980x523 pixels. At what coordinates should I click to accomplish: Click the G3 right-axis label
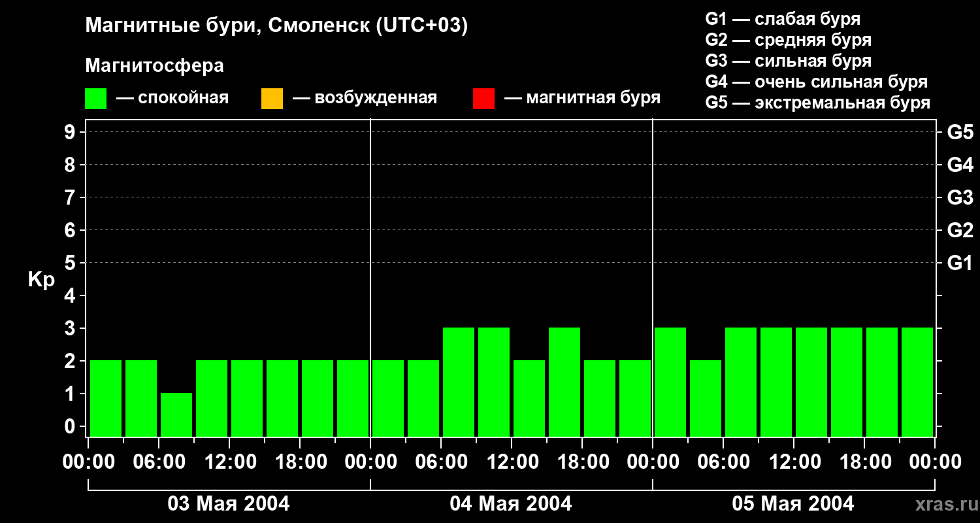tap(960, 197)
